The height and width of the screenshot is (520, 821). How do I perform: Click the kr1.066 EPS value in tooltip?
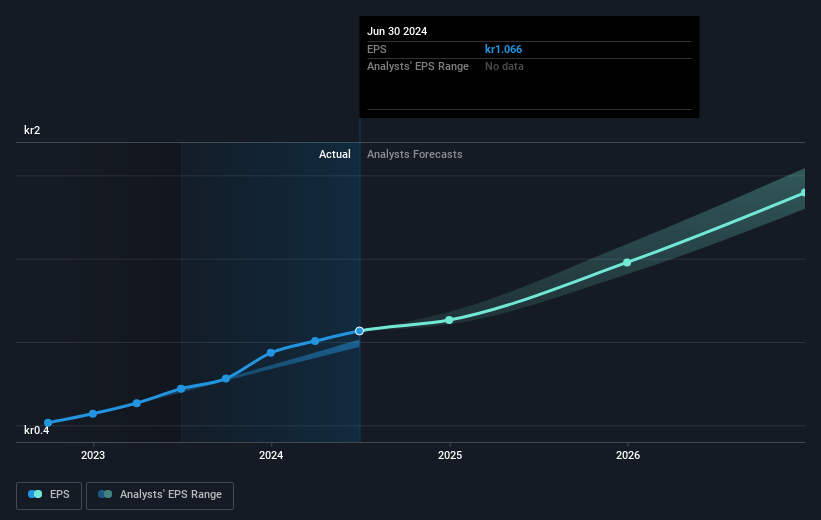pos(503,49)
